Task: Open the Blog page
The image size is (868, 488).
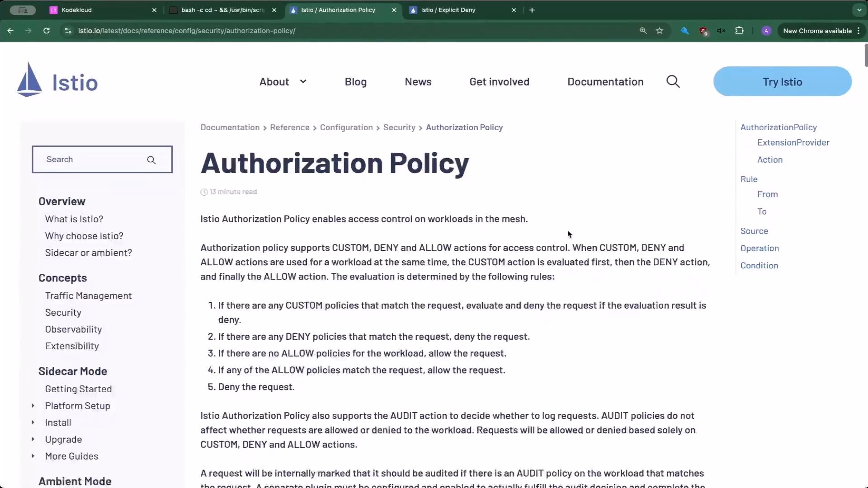Action: coord(356,82)
